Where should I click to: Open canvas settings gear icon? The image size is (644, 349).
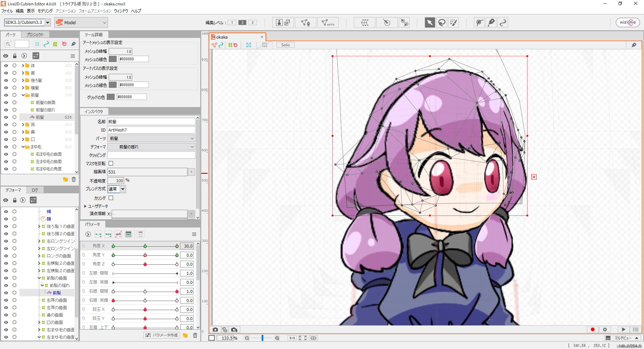[x=605, y=330]
